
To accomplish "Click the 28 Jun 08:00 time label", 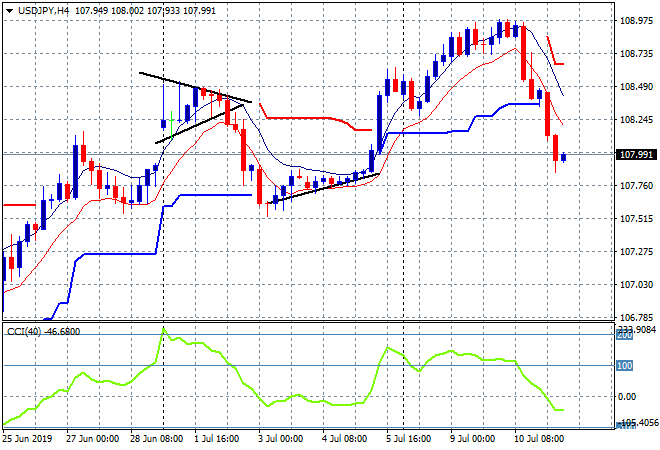I will tap(157, 439).
